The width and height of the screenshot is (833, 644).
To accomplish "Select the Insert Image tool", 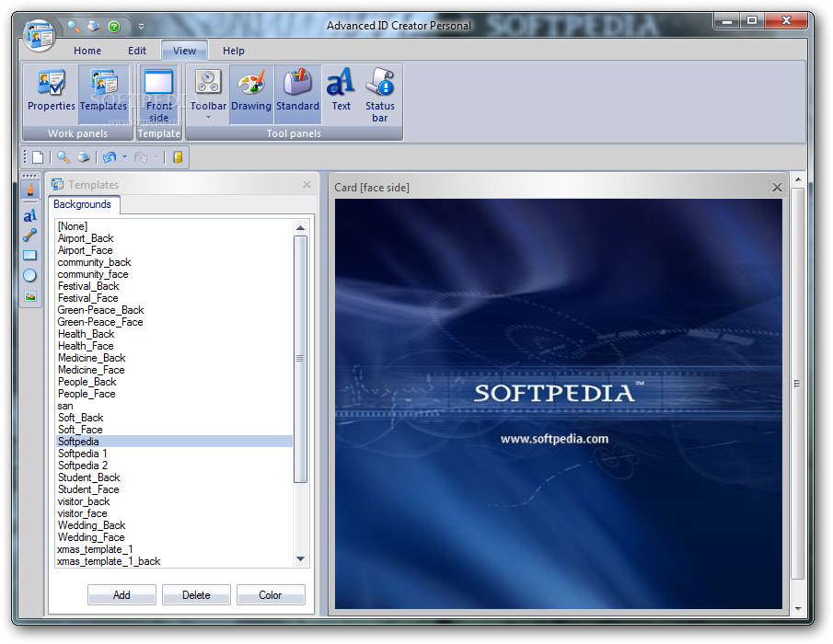I will [30, 296].
